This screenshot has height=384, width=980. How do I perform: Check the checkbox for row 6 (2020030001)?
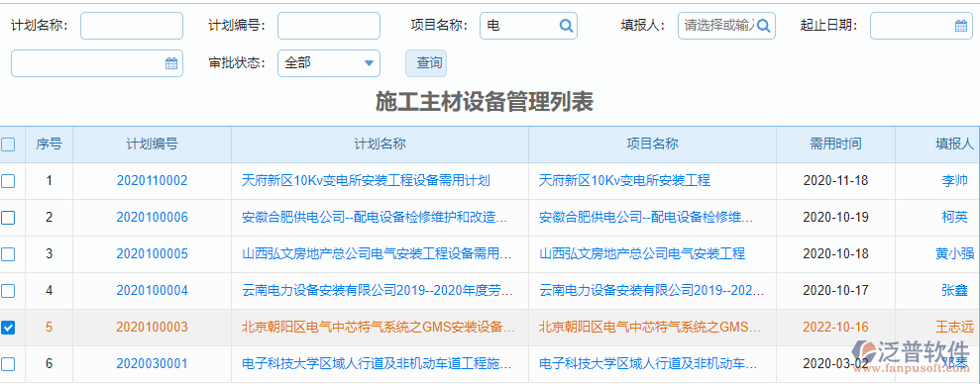8,364
